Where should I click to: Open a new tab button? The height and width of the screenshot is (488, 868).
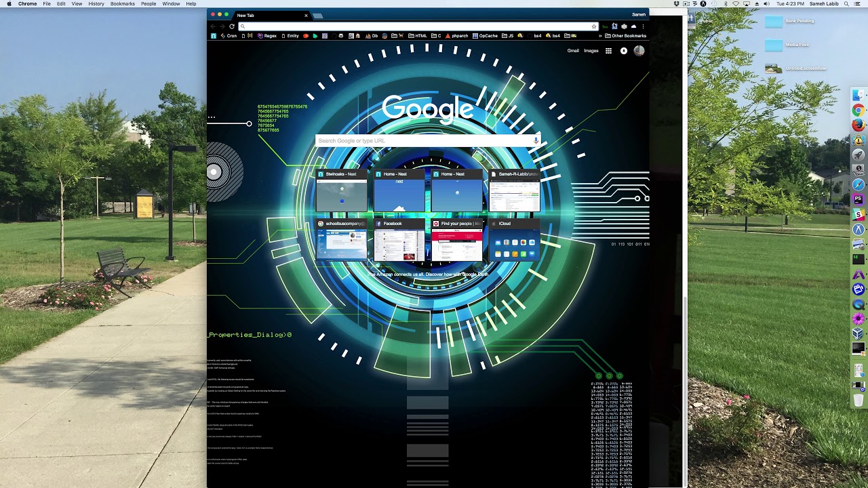(x=318, y=15)
